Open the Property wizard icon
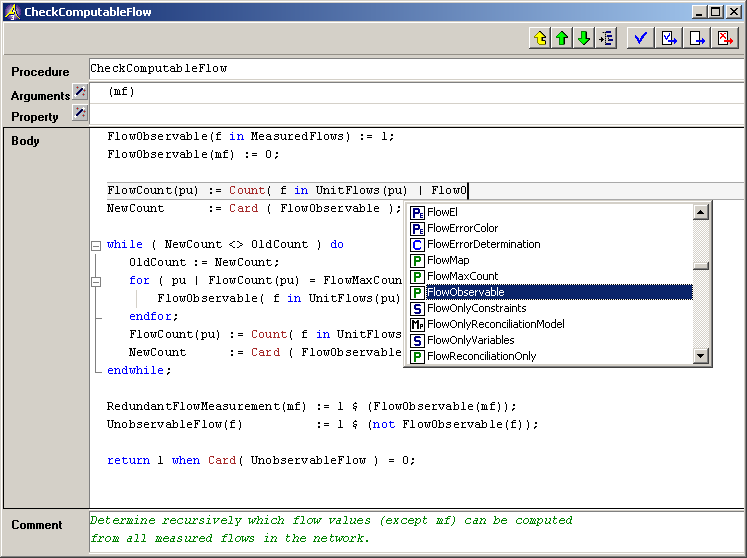This screenshot has height=558, width=747. (80, 112)
